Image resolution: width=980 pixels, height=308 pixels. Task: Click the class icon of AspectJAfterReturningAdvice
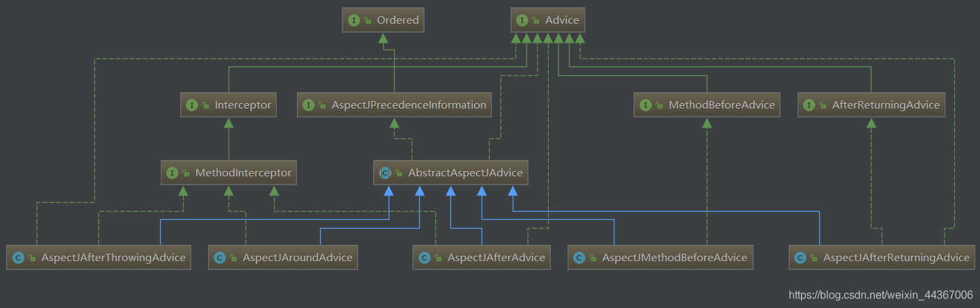tap(800, 258)
